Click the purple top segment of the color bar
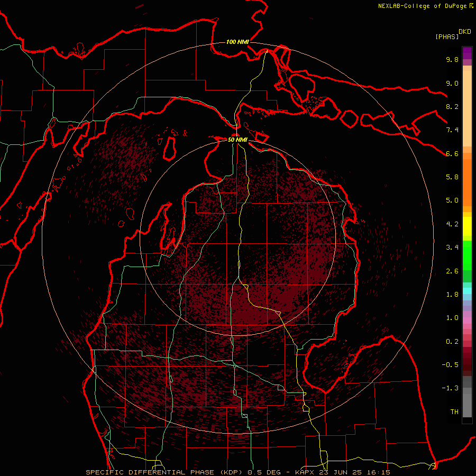 point(467,53)
